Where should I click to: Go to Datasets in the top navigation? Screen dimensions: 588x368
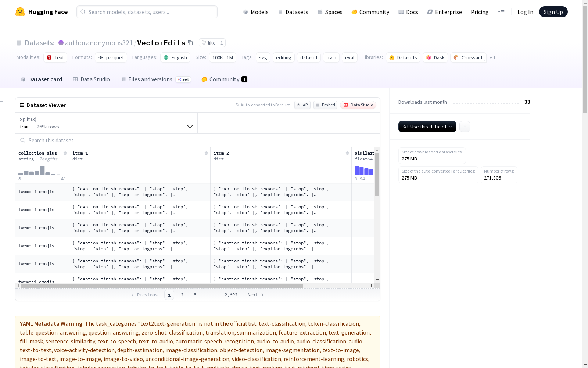pyautogui.click(x=293, y=12)
